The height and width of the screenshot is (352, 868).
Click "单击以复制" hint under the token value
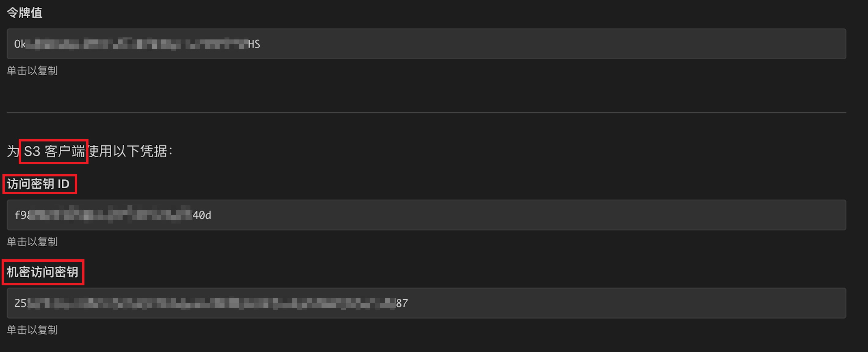(x=32, y=71)
